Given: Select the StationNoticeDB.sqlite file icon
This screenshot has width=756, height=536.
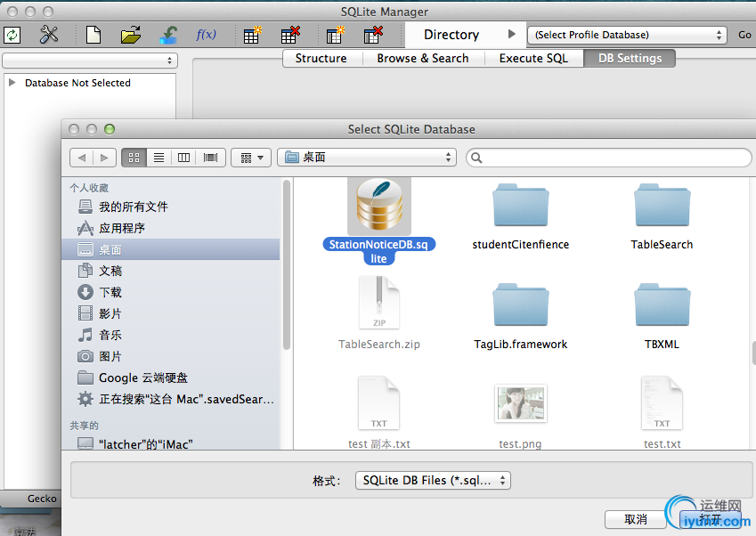Looking at the screenshot, I should click(x=379, y=205).
